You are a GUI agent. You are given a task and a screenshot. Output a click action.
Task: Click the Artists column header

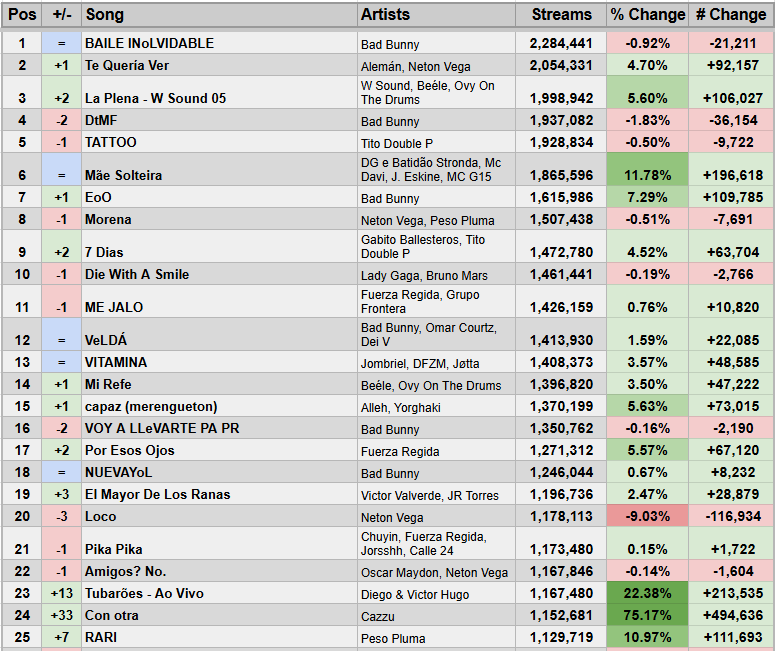436,15
